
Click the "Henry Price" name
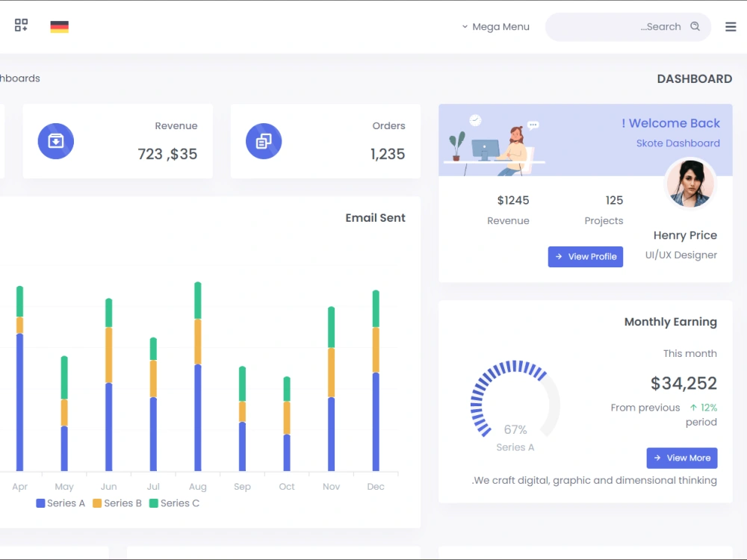point(685,235)
